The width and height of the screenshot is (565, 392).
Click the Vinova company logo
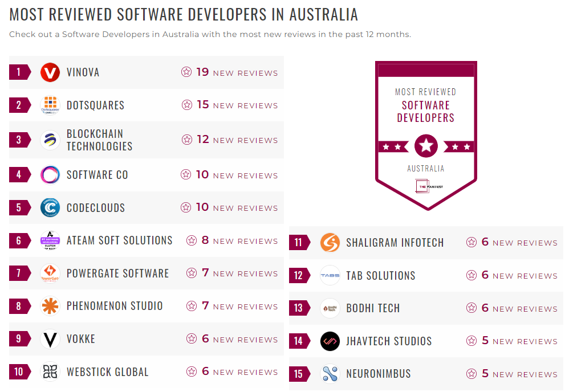click(50, 72)
